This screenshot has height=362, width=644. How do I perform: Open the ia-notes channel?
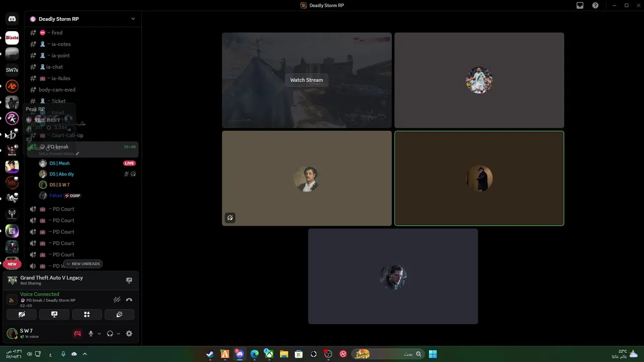pos(83,44)
